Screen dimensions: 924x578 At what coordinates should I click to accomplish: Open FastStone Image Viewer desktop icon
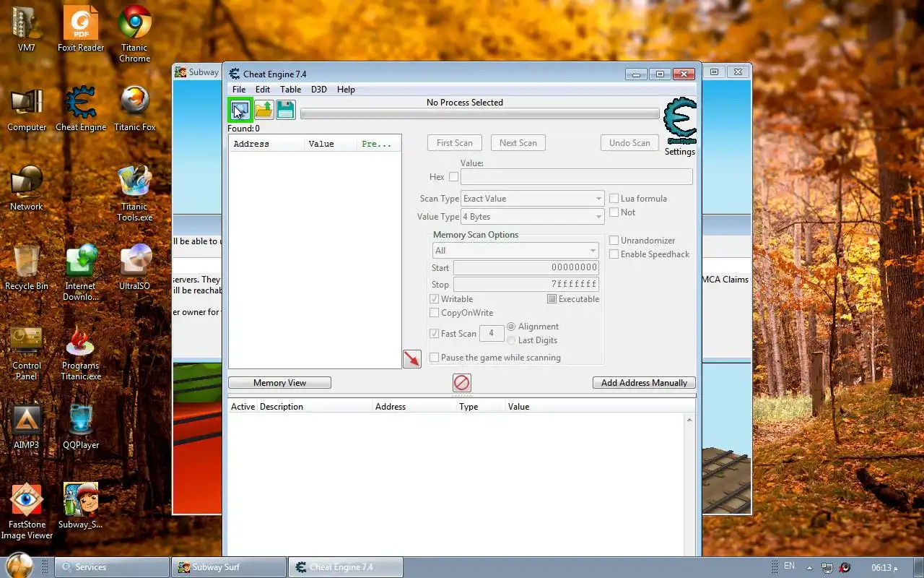(27, 512)
